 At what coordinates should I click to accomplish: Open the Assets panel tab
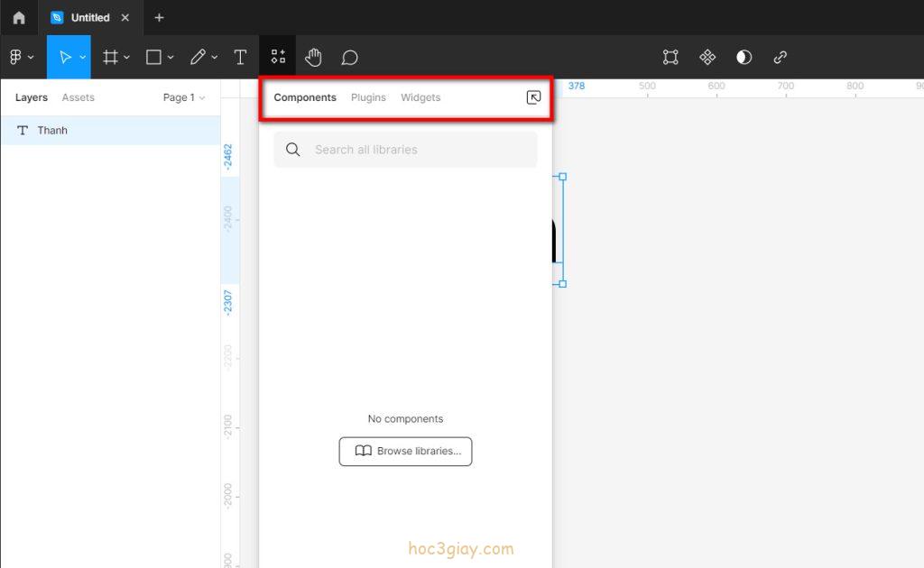coord(78,97)
